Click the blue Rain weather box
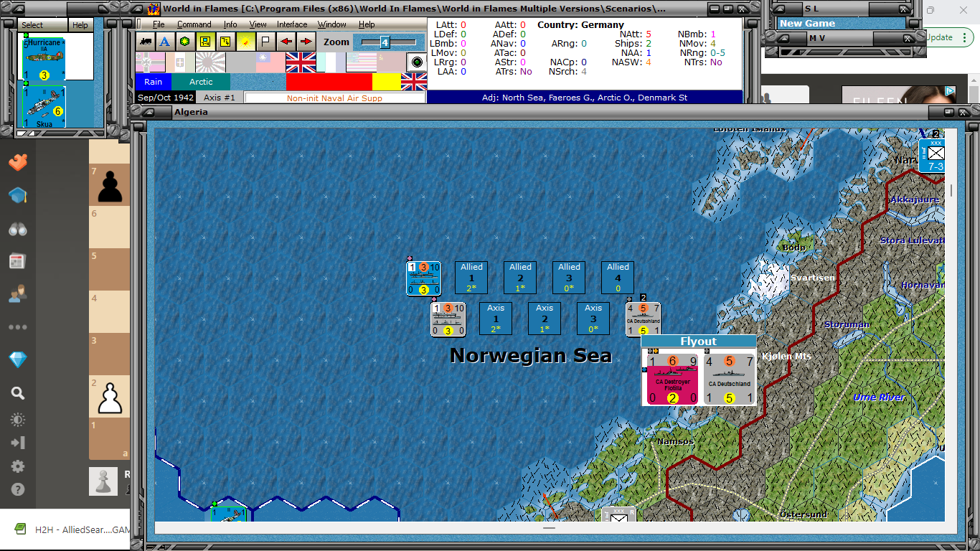Viewport: 980px width, 551px height. point(153,82)
